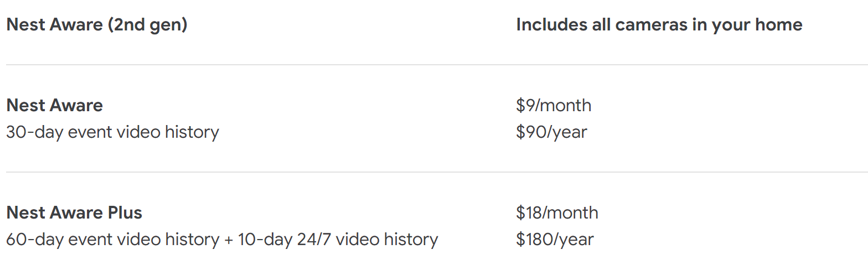Click the divider line below the table header
Image resolution: width=868 pixels, height=270 pixels.
pos(434,65)
